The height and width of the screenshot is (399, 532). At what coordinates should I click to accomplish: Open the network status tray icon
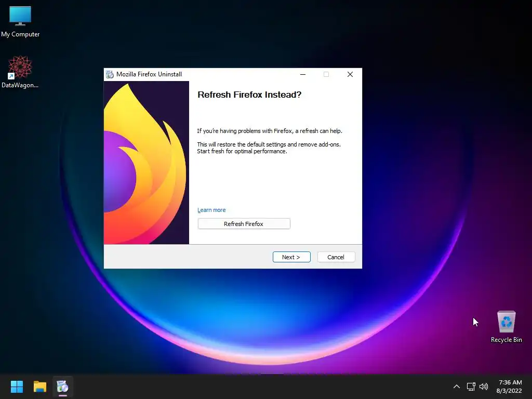471,387
